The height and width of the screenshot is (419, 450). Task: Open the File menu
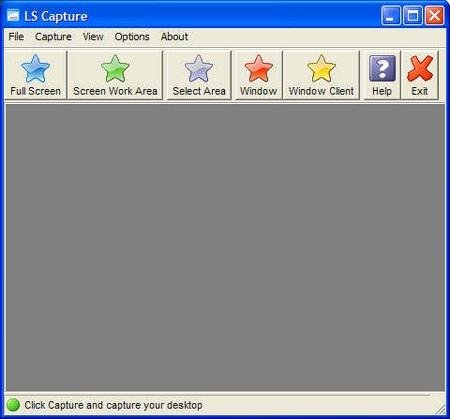(16, 37)
